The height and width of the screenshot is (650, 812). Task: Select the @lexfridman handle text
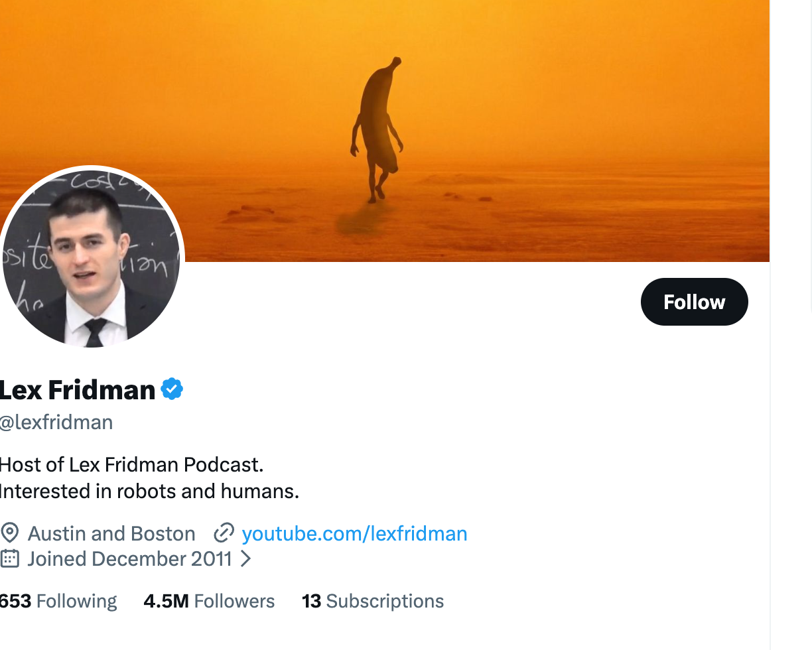click(56, 422)
